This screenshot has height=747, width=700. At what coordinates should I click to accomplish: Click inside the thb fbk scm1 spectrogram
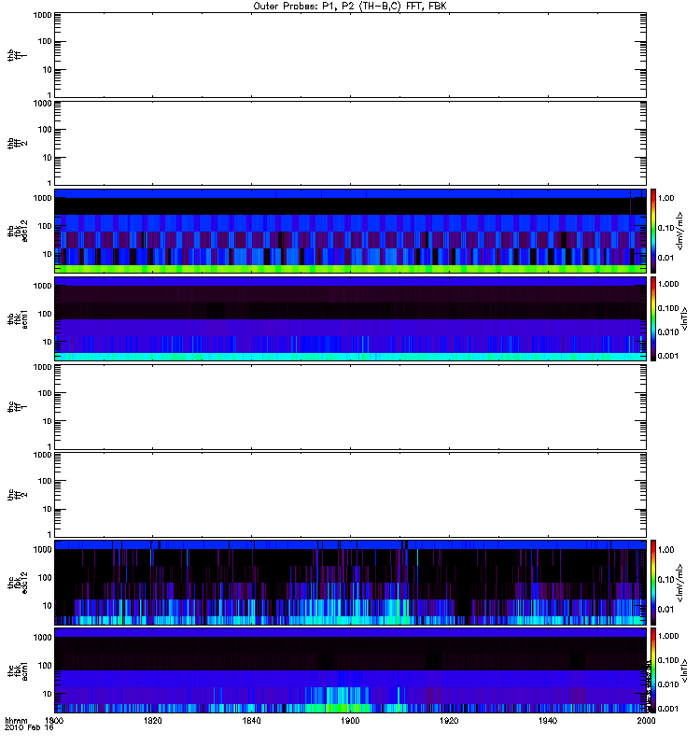350,319
